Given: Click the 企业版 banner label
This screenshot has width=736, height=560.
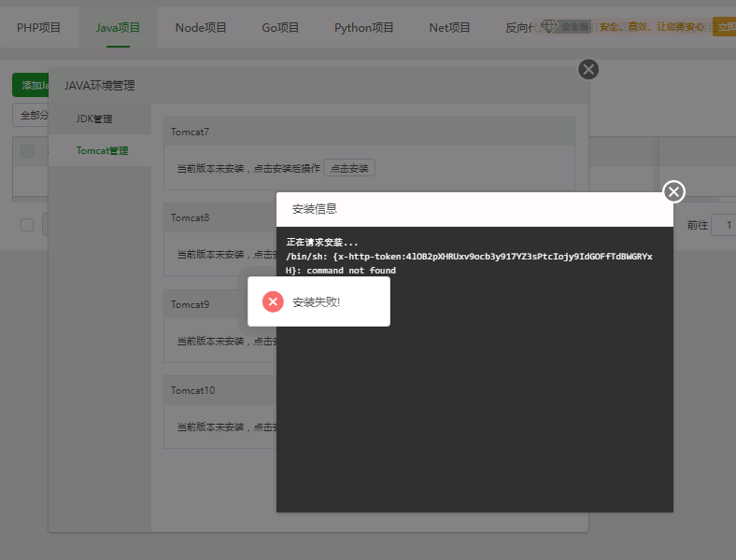Looking at the screenshot, I should click(575, 27).
